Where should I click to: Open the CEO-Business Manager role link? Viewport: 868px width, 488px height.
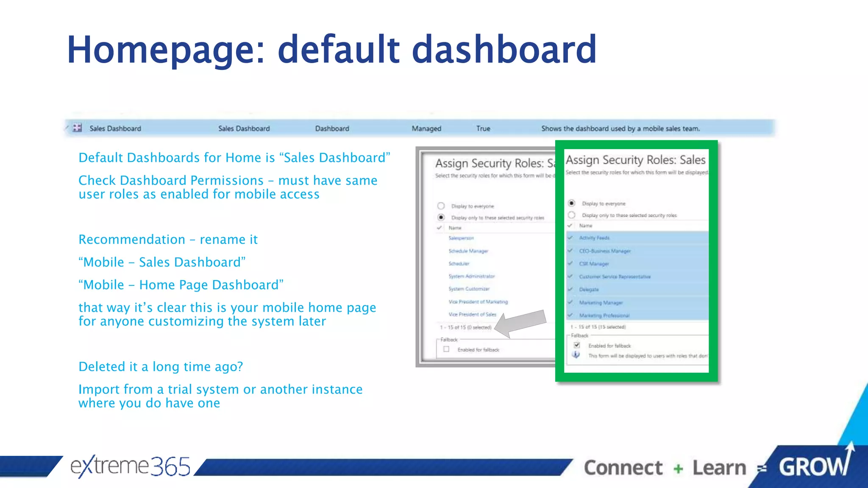click(x=605, y=251)
